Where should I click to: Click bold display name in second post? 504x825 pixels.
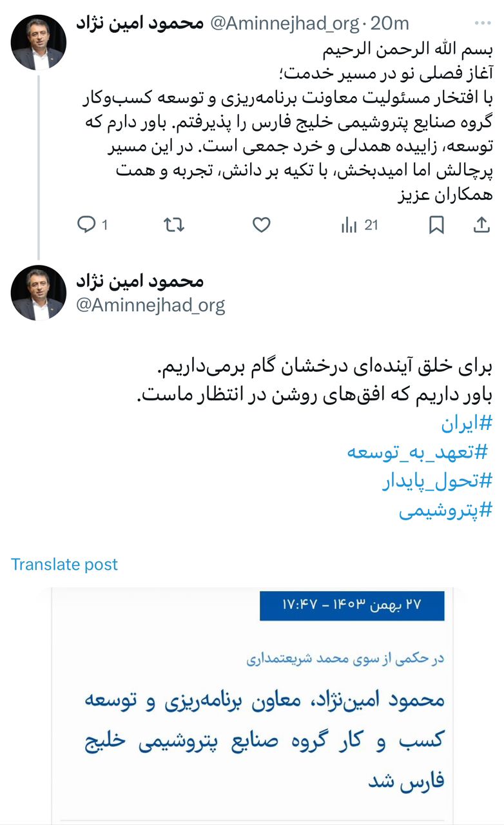coord(140,282)
